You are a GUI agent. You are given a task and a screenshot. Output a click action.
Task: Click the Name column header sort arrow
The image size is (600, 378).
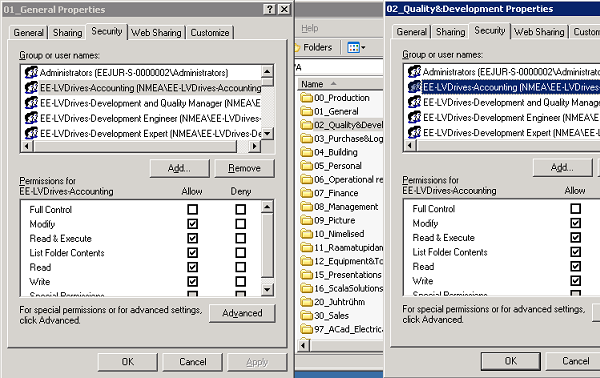coord(333,83)
